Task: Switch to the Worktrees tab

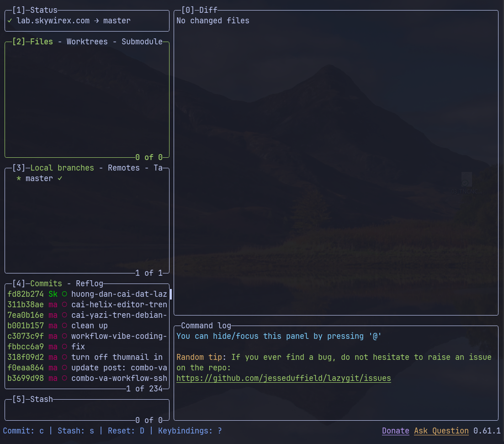Action: (x=87, y=42)
